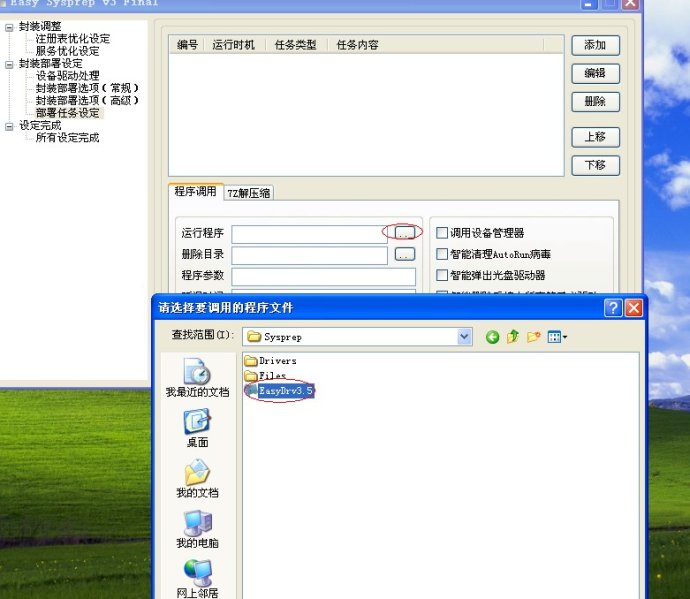Open My Documents (我的文档) shortcut

[x=197, y=479]
